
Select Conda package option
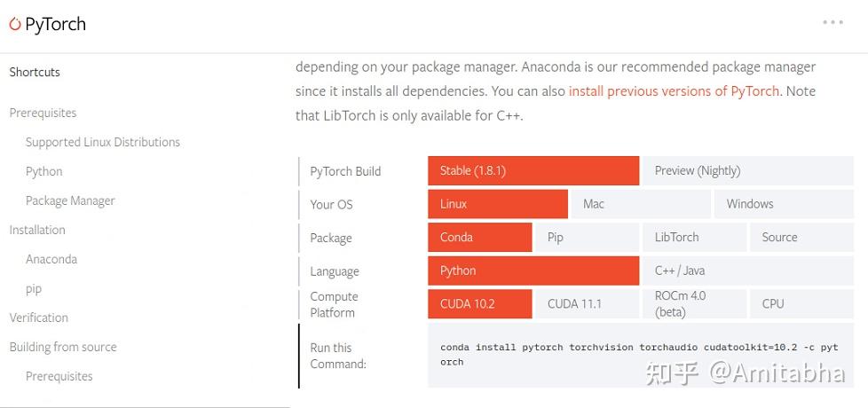click(479, 238)
